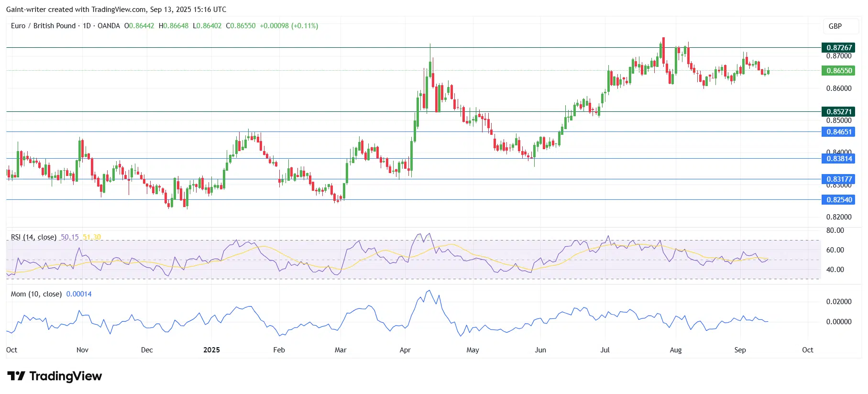This screenshot has width=868, height=394.
Task: Select the 0.83814 price level tag
Action: pos(839,159)
